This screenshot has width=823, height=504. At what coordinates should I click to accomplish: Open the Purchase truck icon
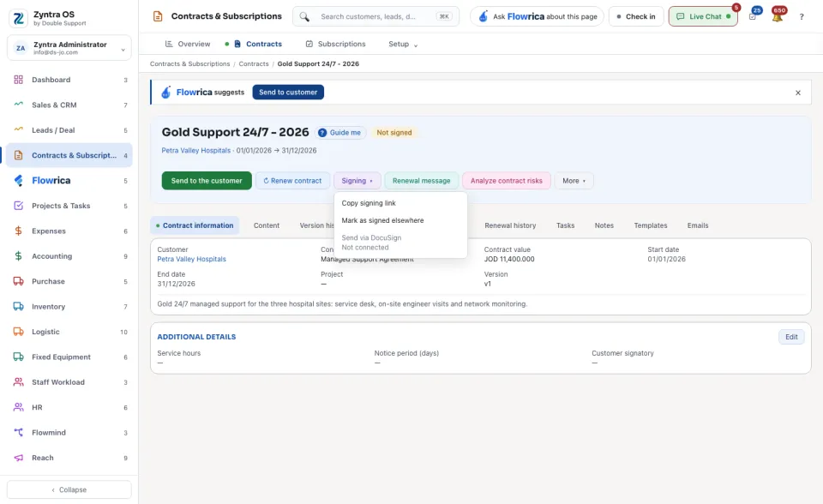[18, 281]
